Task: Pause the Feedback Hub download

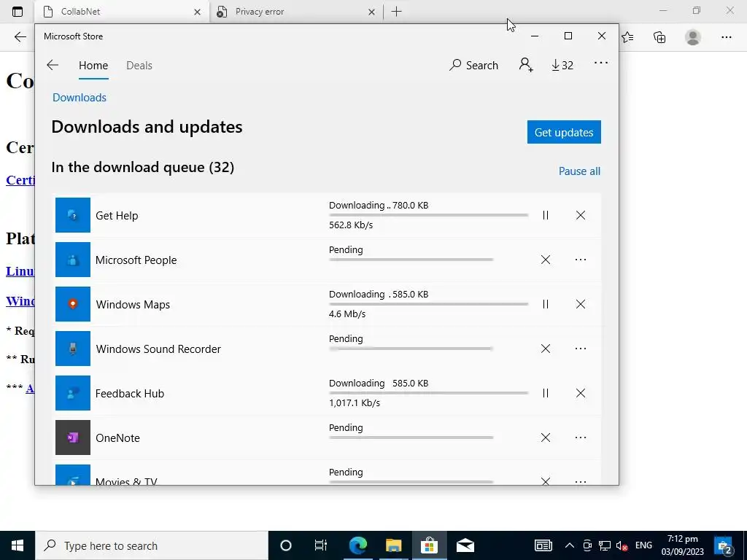Action: pyautogui.click(x=546, y=393)
